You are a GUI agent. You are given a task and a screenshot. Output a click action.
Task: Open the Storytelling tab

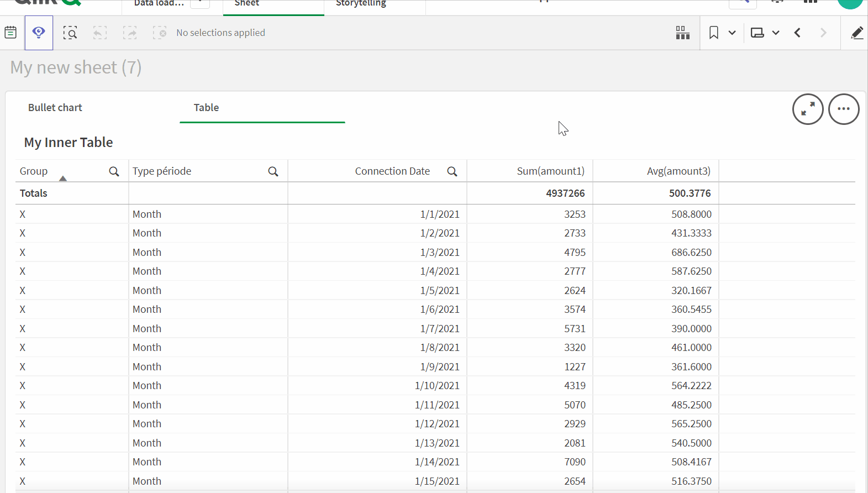361,3
